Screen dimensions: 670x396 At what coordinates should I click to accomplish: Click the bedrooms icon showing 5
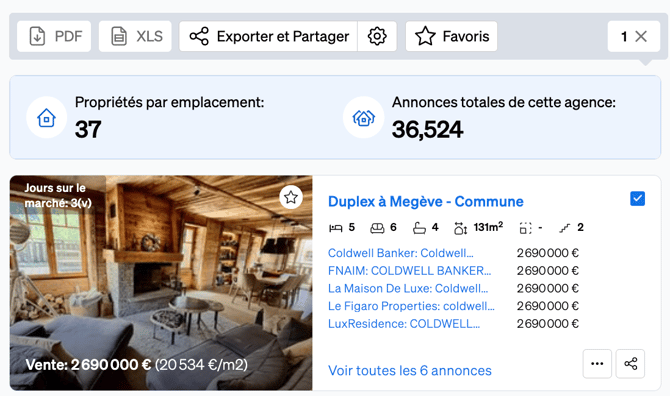pyautogui.click(x=335, y=228)
